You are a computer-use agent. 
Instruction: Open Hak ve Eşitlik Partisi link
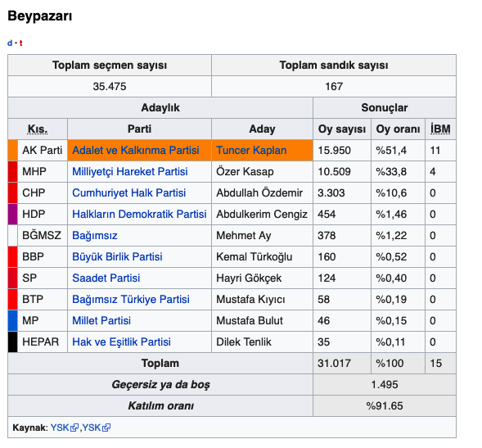pos(121,342)
